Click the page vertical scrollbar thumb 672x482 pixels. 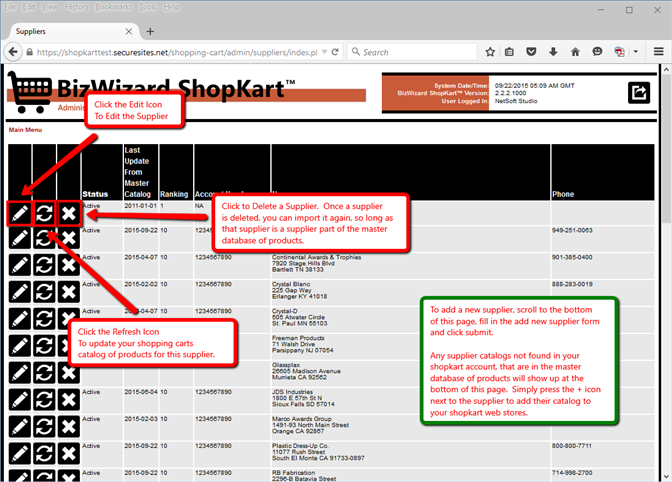(x=666, y=149)
